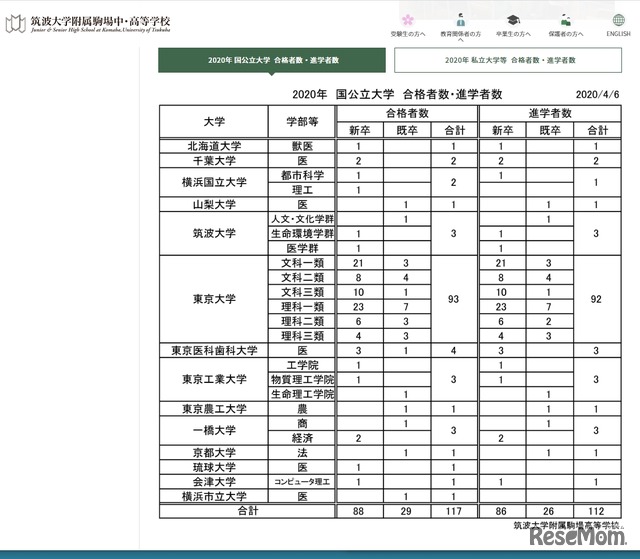Open the 卒業生の方へ graduation cap icon
The width and height of the screenshot is (640, 559).
coord(513,20)
